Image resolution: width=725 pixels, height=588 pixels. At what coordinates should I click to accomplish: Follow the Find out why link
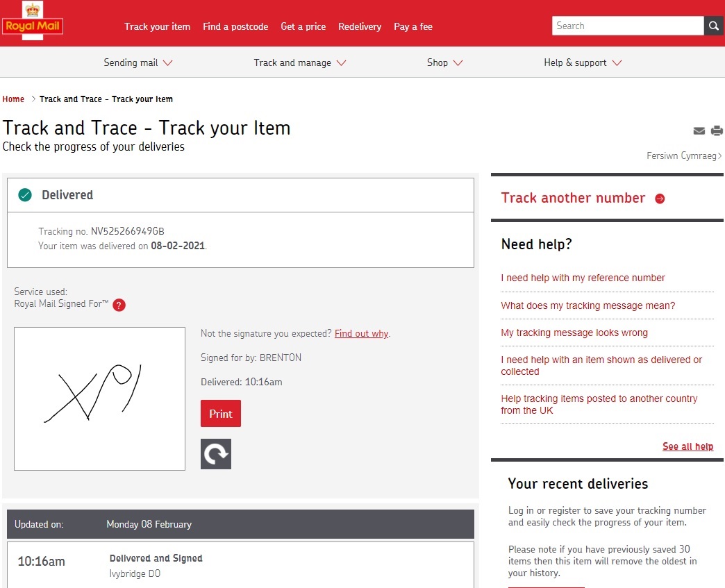point(361,334)
